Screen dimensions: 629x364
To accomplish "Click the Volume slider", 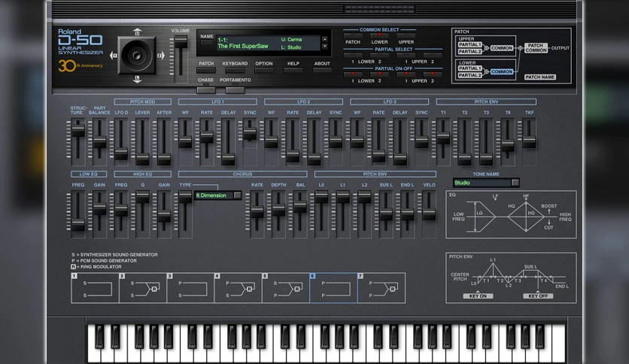I will (181, 41).
